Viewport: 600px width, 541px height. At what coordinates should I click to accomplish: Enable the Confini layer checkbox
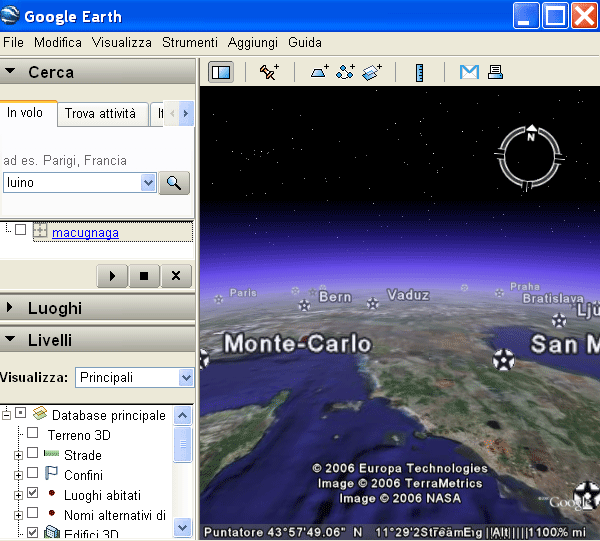[x=33, y=473]
